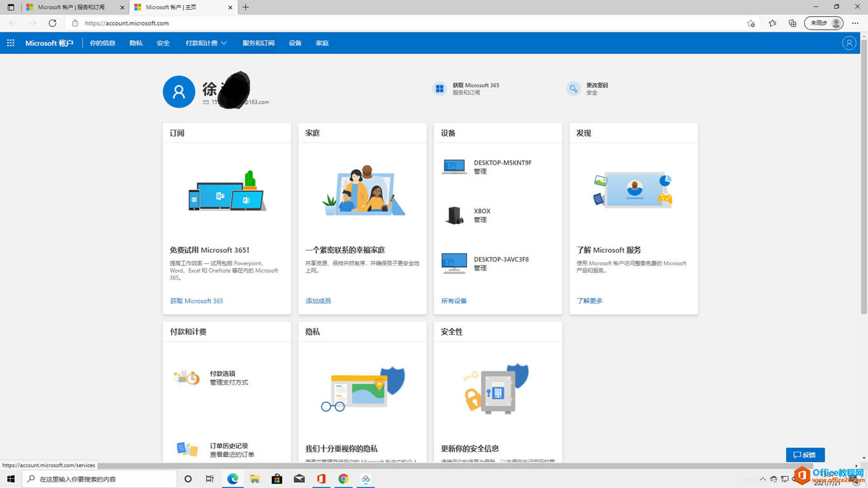Screen dimensions: 868x488
Task: Click the Microsoft 帐户 brand link
Action: [x=49, y=43]
